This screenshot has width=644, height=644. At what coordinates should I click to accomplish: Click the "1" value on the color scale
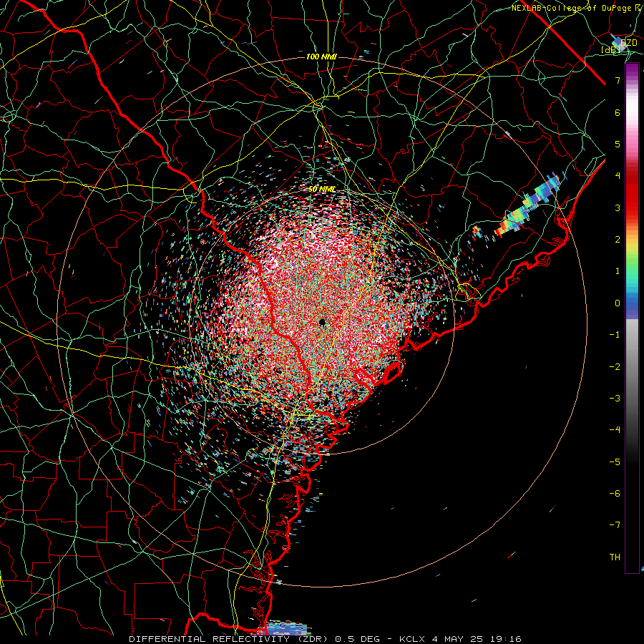(x=618, y=271)
